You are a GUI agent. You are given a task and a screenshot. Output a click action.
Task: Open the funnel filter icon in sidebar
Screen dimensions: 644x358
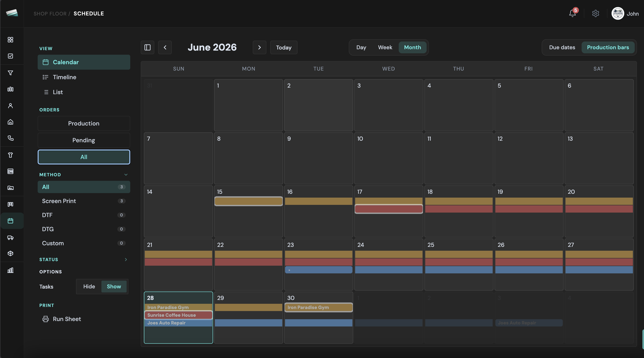(x=10, y=73)
